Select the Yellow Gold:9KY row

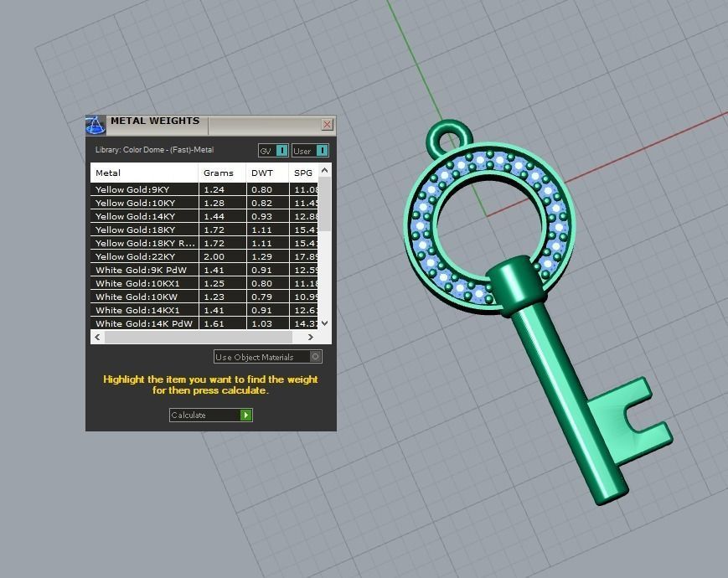[x=204, y=189]
